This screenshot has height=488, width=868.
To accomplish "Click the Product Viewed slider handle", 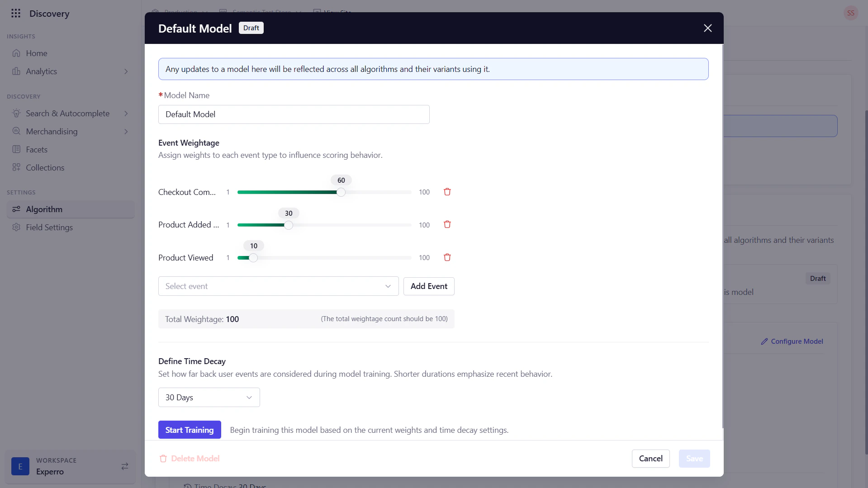I will click(253, 258).
